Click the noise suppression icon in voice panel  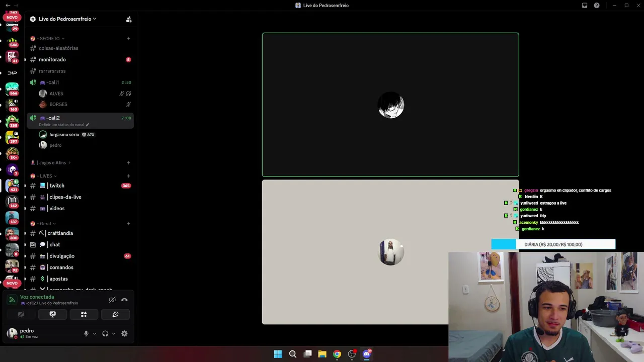coord(112,300)
